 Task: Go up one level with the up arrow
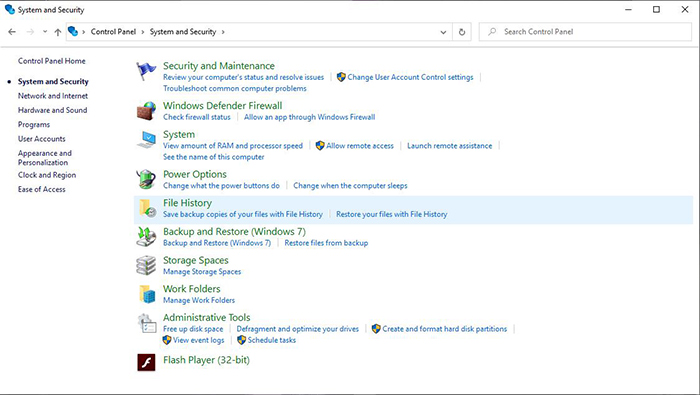58,32
